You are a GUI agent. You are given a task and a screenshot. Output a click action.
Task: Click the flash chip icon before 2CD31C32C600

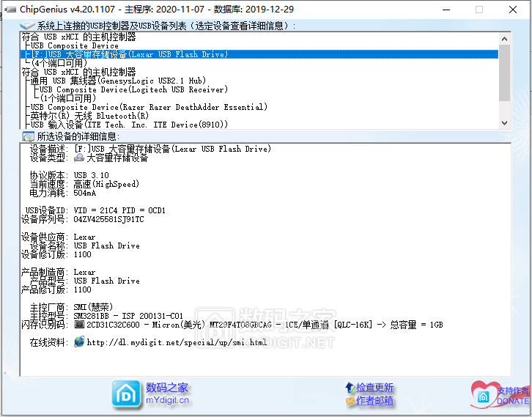79,325
